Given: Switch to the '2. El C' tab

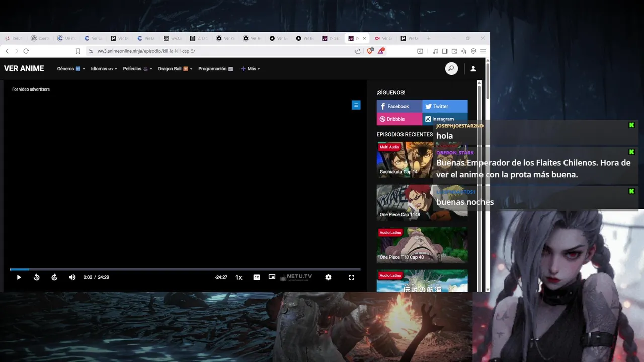Looking at the screenshot, I should tap(200, 38).
